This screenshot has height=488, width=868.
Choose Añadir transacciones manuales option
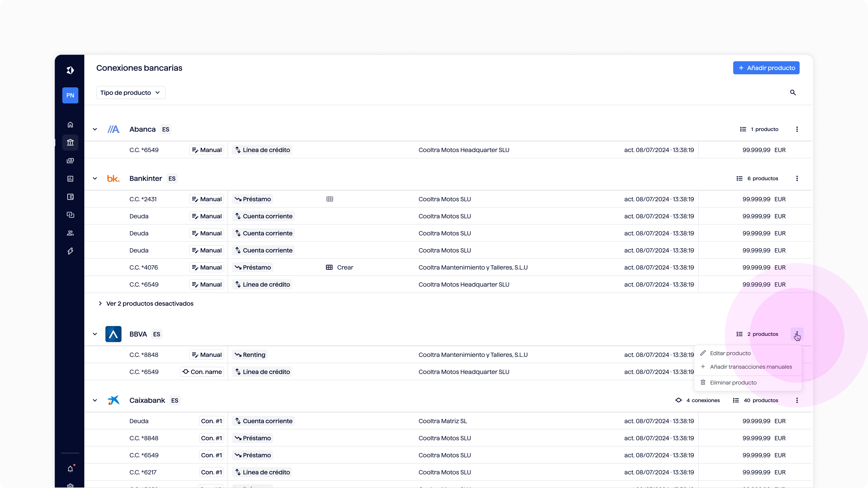(750, 367)
